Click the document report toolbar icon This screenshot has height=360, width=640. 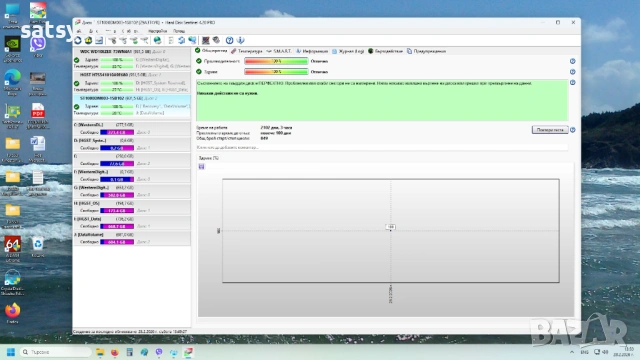[x=171, y=40]
